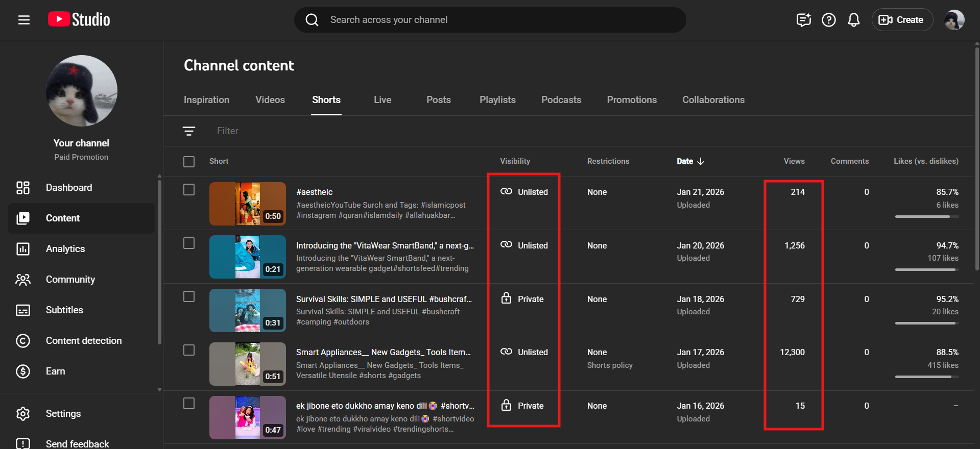980x449 pixels.
Task: Switch to the Videos tab
Action: [270, 100]
